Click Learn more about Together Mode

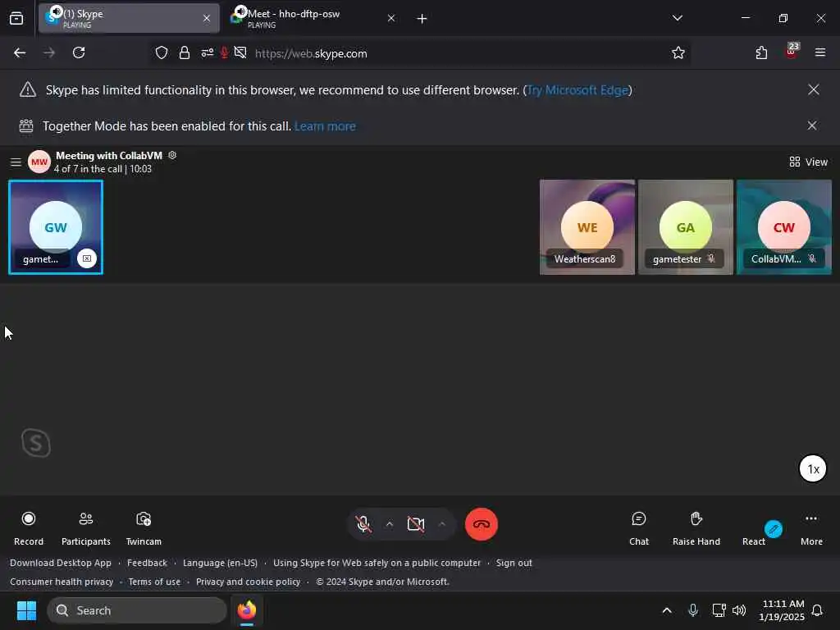[x=325, y=126]
